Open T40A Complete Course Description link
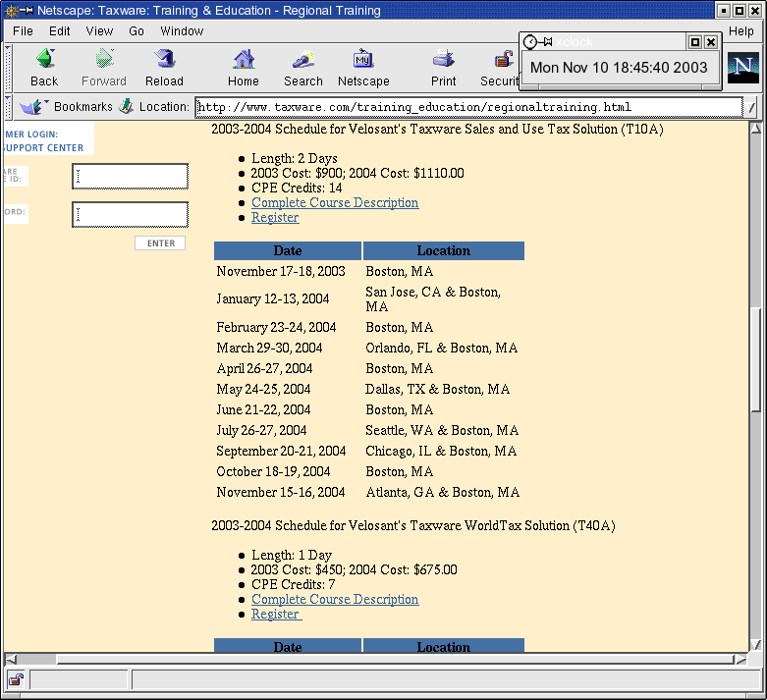Viewport: 767px width, 700px height. pos(335,599)
